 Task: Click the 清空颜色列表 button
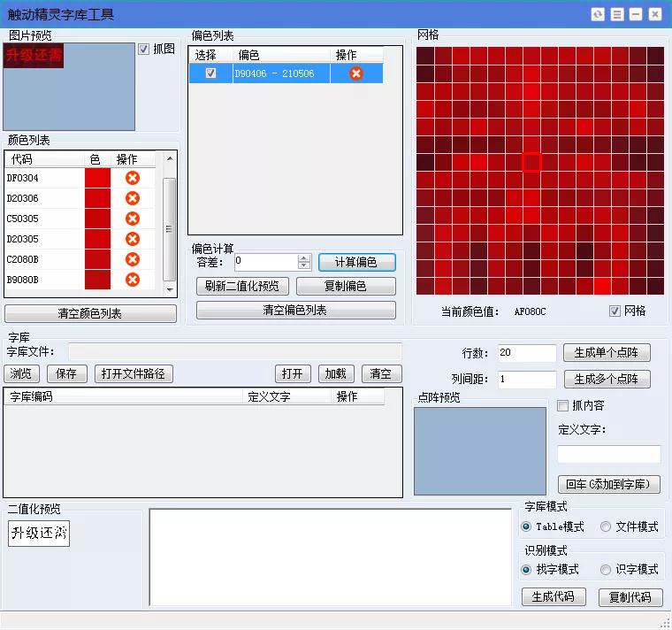pos(90,313)
